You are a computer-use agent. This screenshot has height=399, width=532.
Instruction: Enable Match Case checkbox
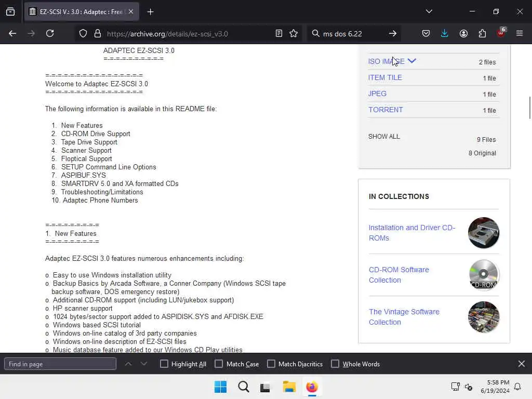pos(219,364)
